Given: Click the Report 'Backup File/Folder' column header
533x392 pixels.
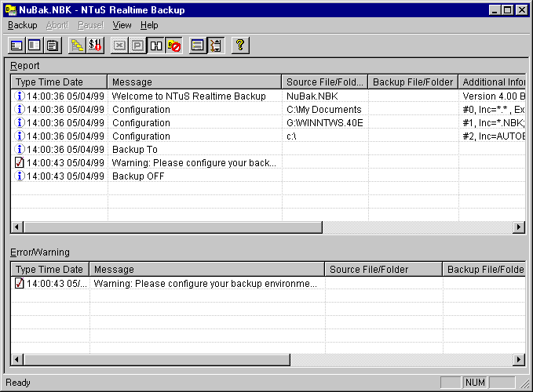Looking at the screenshot, I should click(x=413, y=82).
